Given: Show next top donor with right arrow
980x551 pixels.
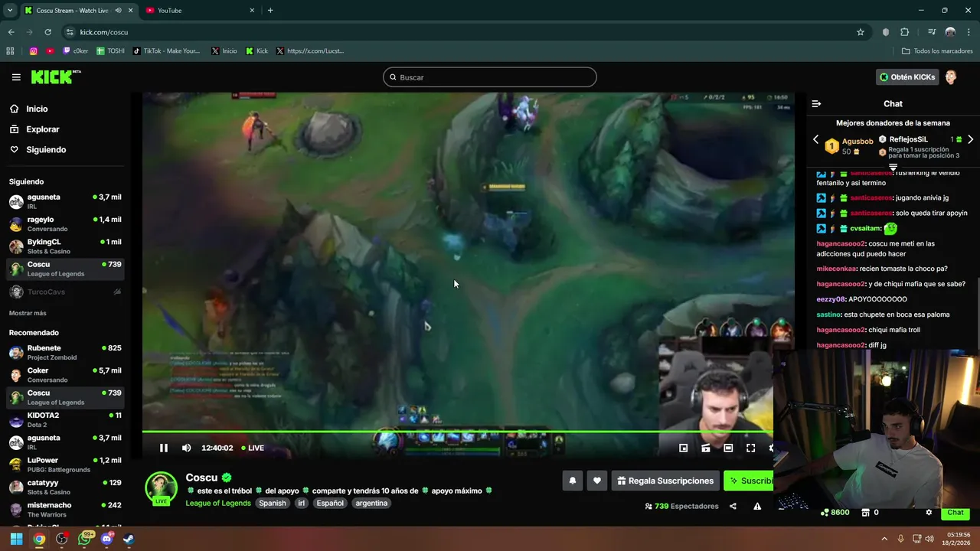Looking at the screenshot, I should click(x=970, y=140).
